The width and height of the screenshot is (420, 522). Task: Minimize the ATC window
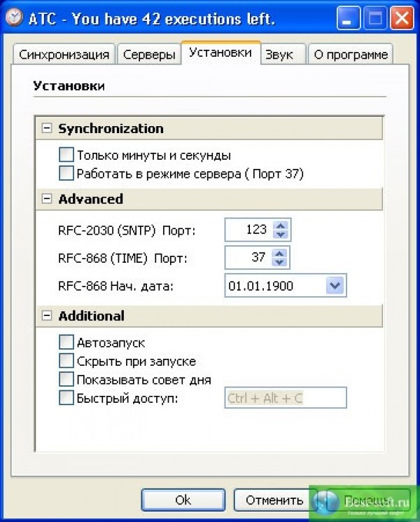(x=348, y=18)
